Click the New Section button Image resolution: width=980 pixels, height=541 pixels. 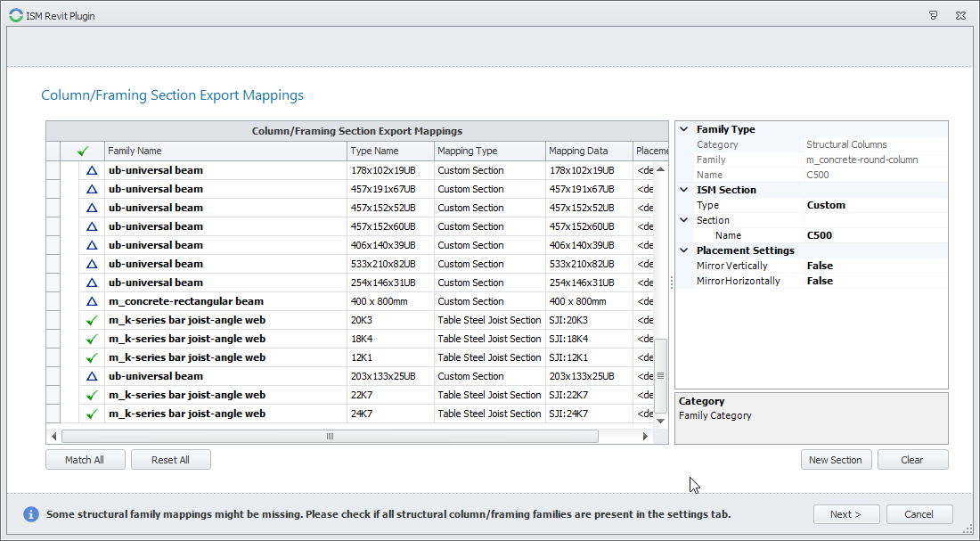835,460
